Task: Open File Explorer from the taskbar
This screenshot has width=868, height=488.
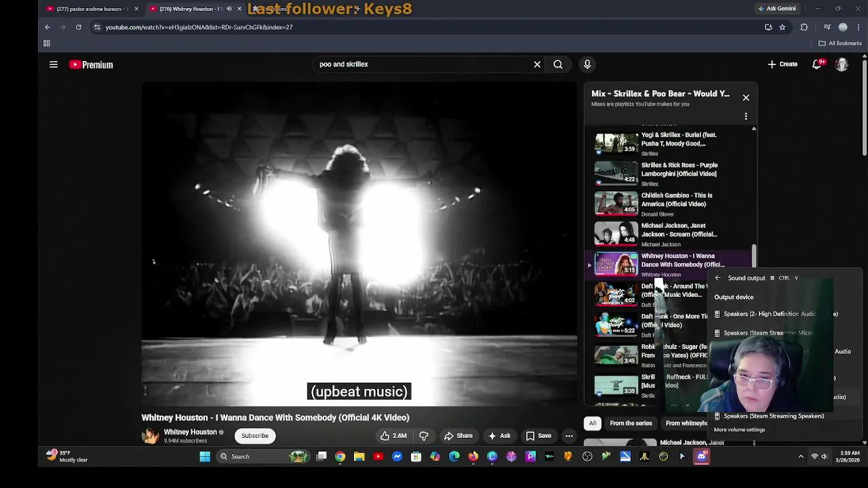Action: click(359, 457)
